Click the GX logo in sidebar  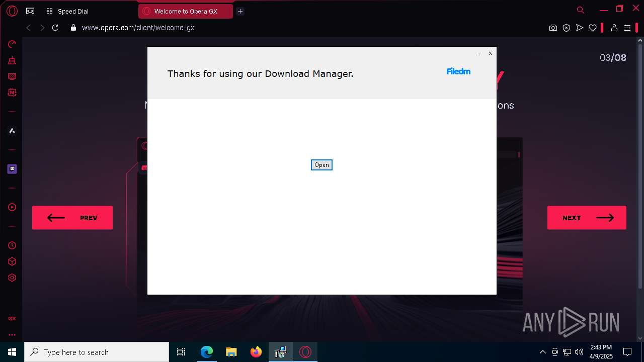coord(12,318)
